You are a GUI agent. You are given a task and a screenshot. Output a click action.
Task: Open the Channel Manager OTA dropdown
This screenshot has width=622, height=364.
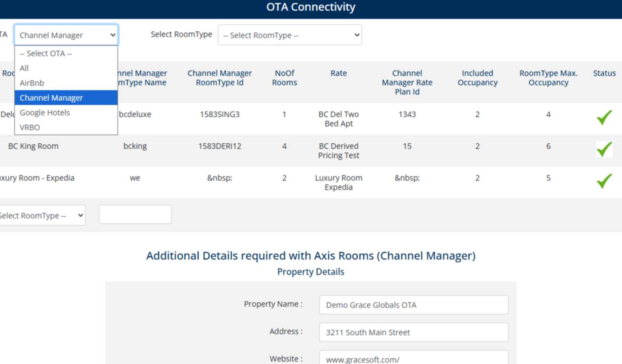(x=66, y=35)
